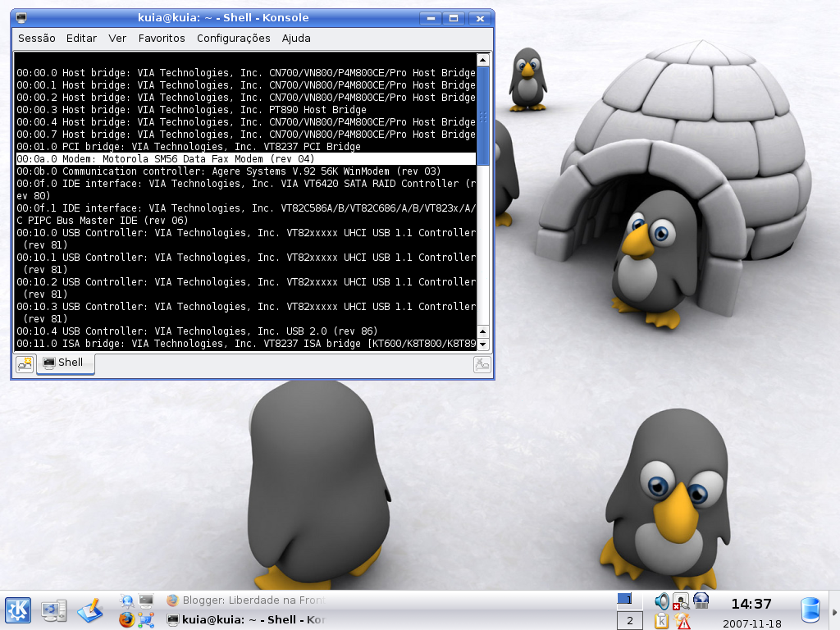Open the volume speaker tray icon
This screenshot has width=840, height=630.
[662, 601]
